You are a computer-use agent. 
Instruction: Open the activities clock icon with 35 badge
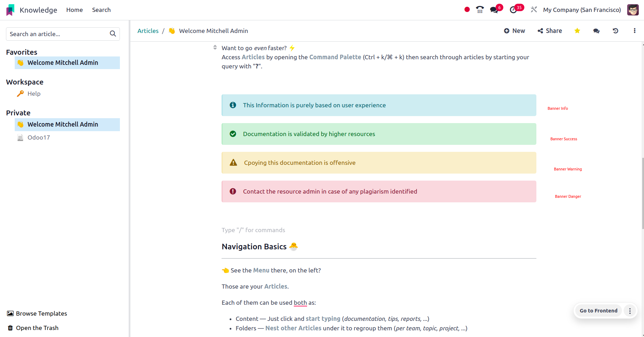[x=513, y=10]
